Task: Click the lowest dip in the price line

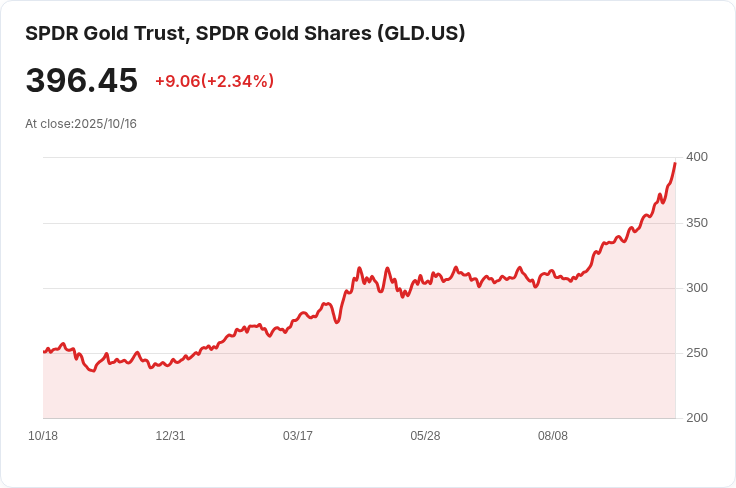Action: tap(93, 371)
